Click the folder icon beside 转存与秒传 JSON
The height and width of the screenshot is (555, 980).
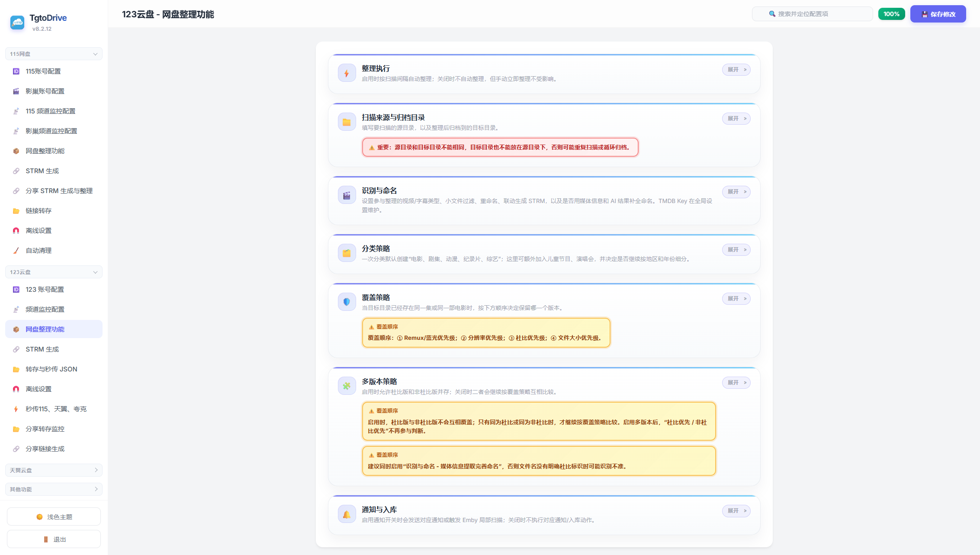[x=16, y=369]
